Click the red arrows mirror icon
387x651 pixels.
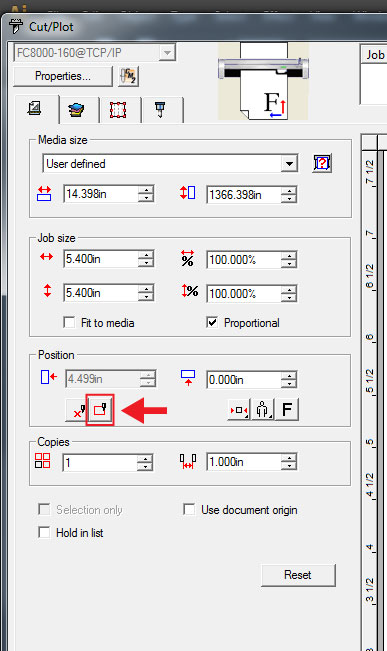click(239, 410)
